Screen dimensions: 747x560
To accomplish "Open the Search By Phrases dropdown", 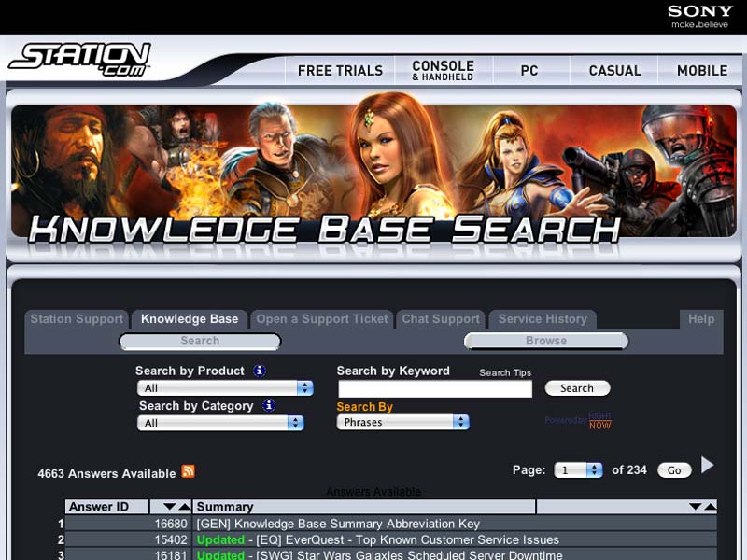I will click(403, 422).
